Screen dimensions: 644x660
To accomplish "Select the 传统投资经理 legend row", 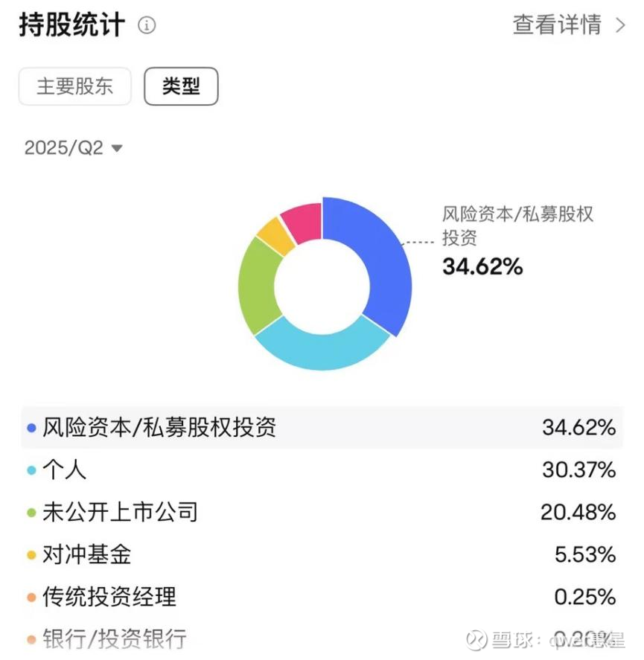I will (322, 597).
